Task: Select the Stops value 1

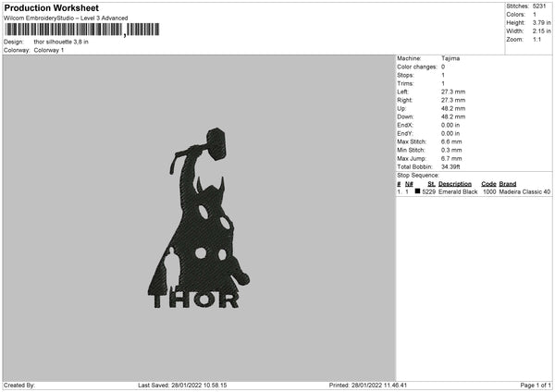Action: pos(443,75)
